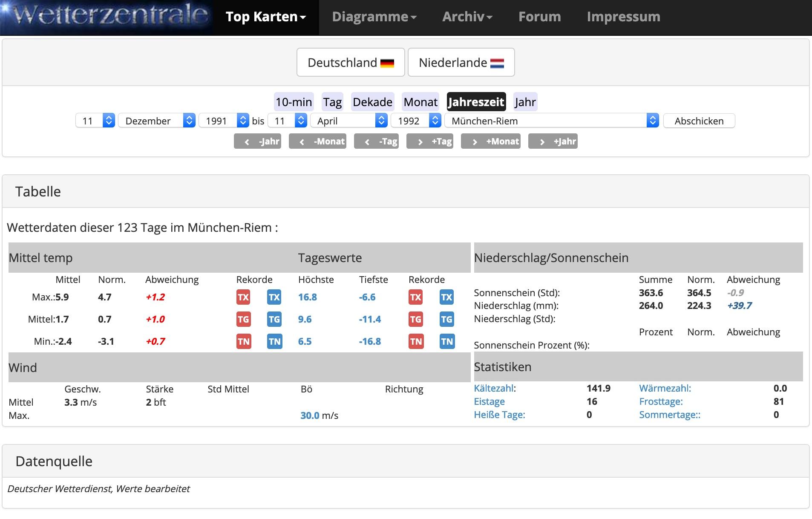Screen dimensions: 812x519
Task: Click the 'Deutscher Wetterdienst, Werte bearbeitet' source text
Action: point(99,489)
